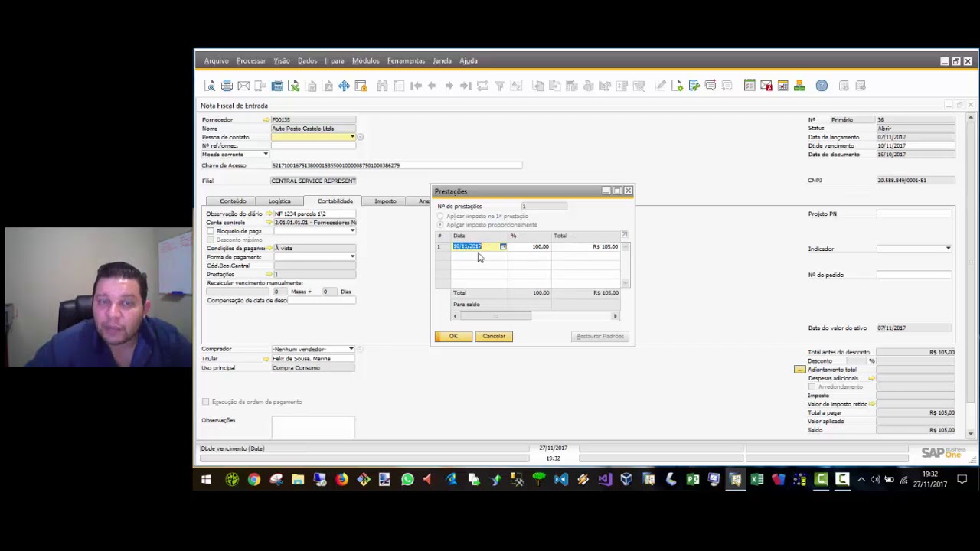Screen dimensions: 980x551
Task: Click main window vertical scrollbar down arrow
Action: click(x=971, y=434)
